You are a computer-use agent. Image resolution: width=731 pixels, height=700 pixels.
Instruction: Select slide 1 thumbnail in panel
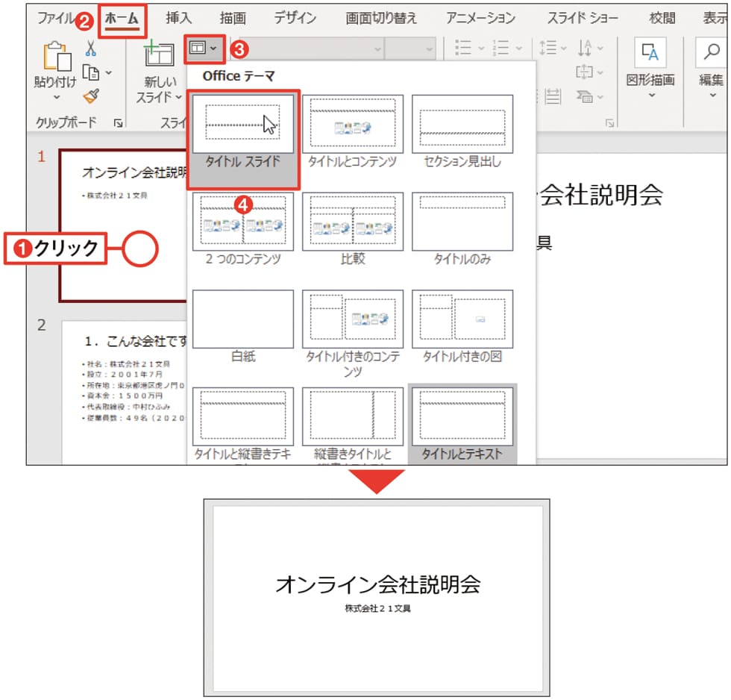[x=123, y=225]
